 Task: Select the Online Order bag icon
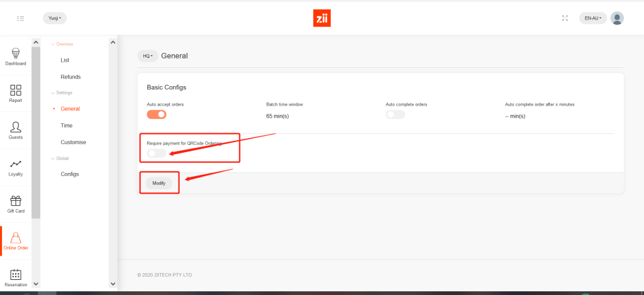[16, 237]
